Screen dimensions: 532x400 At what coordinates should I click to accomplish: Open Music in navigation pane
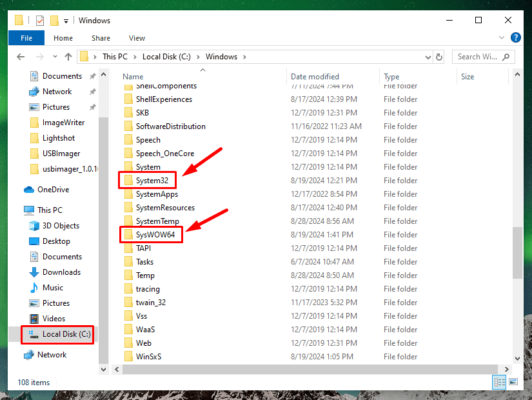click(53, 288)
